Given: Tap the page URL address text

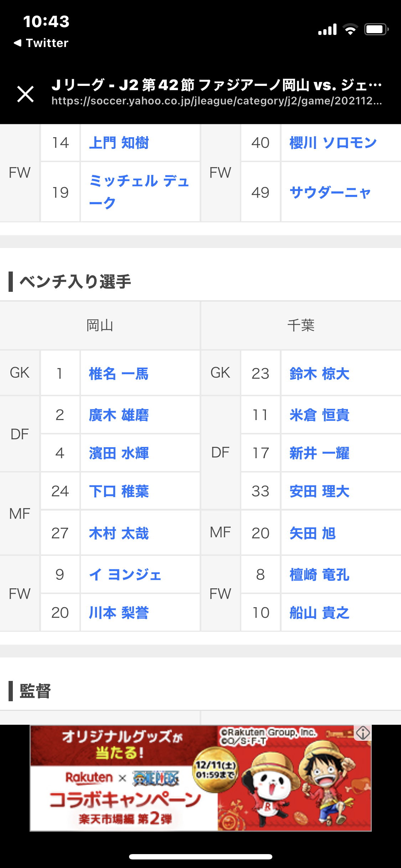Looking at the screenshot, I should [216, 101].
